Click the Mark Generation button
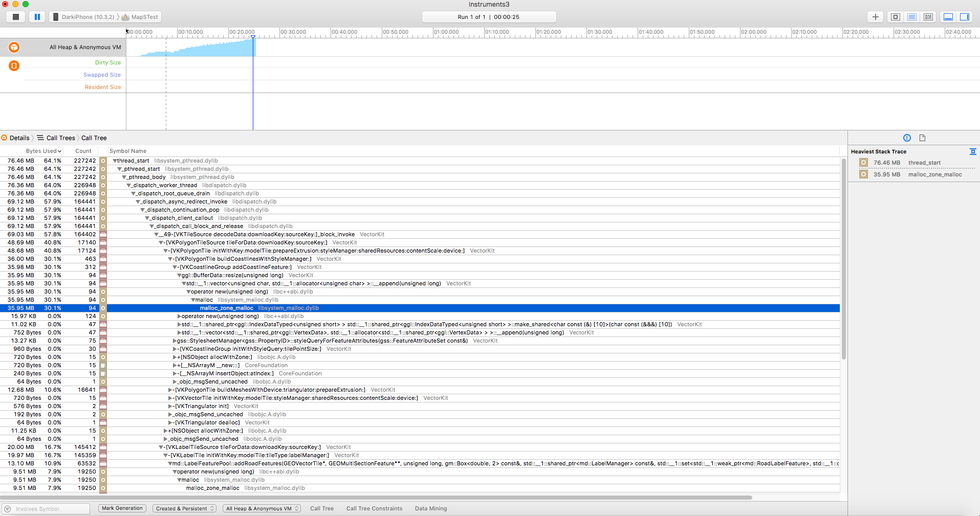Screen dimensions: 980x516 click(x=122, y=508)
